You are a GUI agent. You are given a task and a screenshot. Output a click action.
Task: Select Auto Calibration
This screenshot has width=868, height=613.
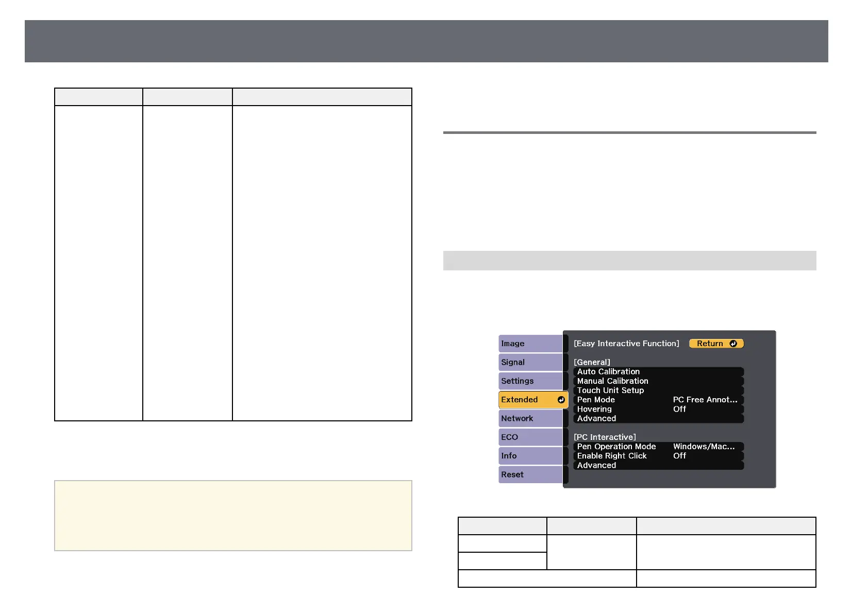click(x=658, y=371)
